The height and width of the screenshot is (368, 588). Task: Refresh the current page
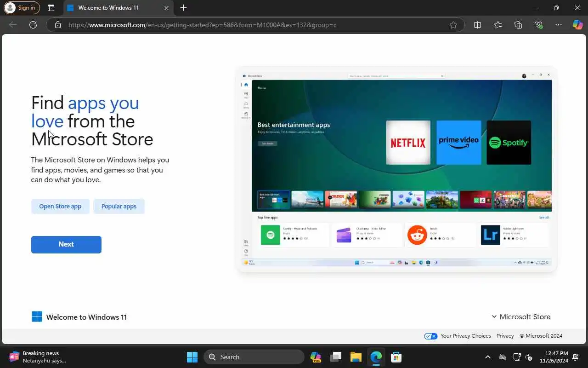33,25
